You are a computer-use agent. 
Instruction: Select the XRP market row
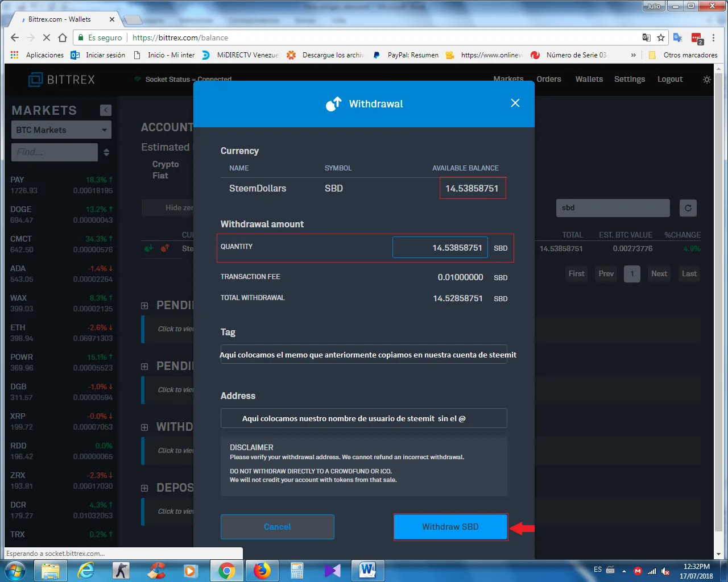pyautogui.click(x=61, y=422)
